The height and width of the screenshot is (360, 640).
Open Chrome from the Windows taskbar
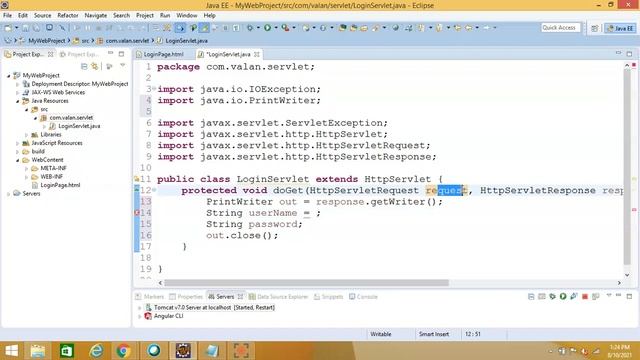123,351
